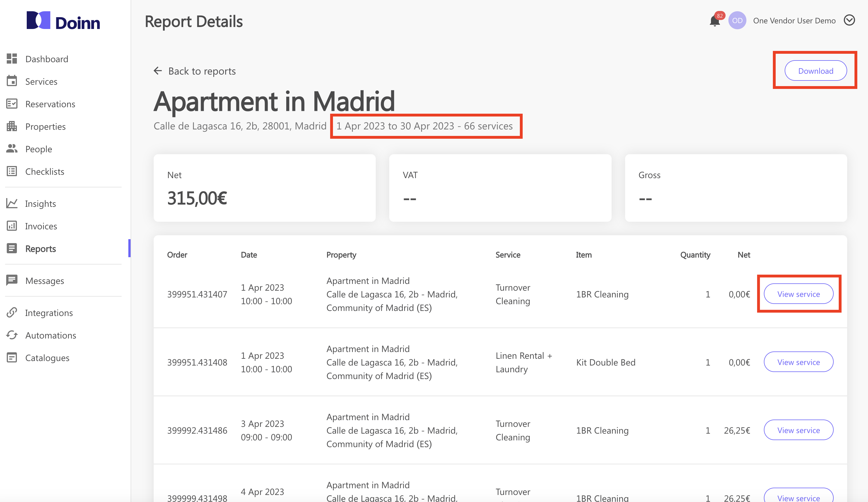The width and height of the screenshot is (868, 502).
Task: Click the back arrow beside Back to reports
Action: click(158, 71)
